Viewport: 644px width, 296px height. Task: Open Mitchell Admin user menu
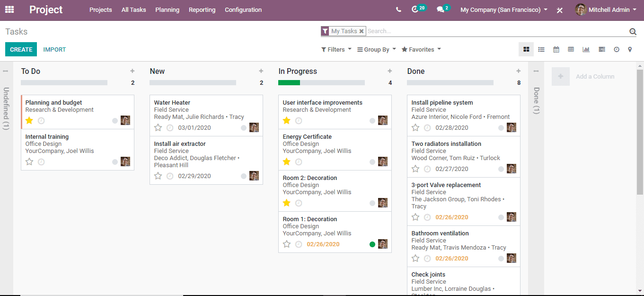[606, 10]
